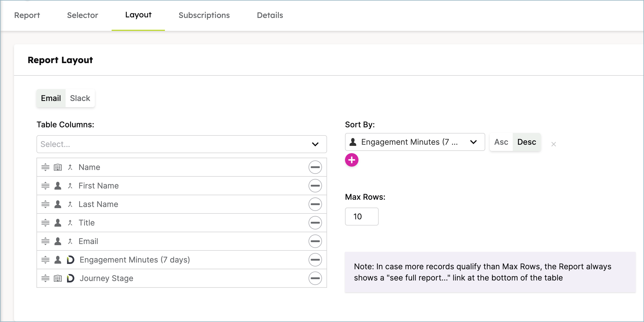Open the Sort By Engagement Minutes dropdown
This screenshot has height=322, width=644.
point(415,142)
